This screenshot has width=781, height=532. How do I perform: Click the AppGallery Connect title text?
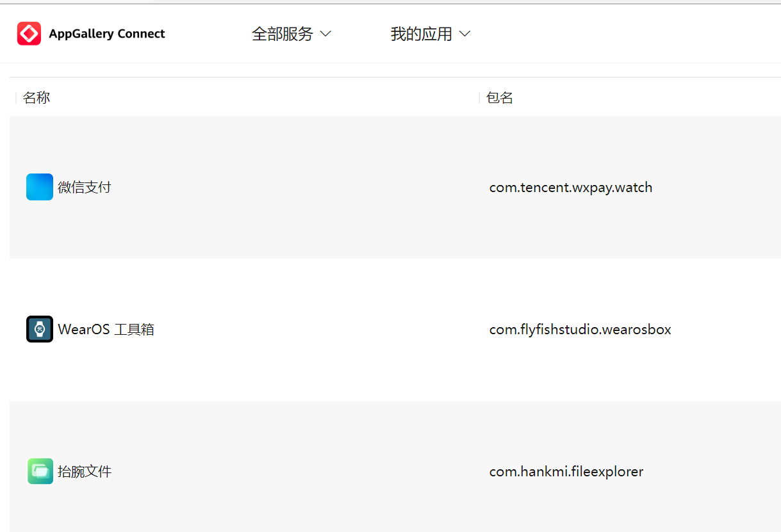[107, 34]
